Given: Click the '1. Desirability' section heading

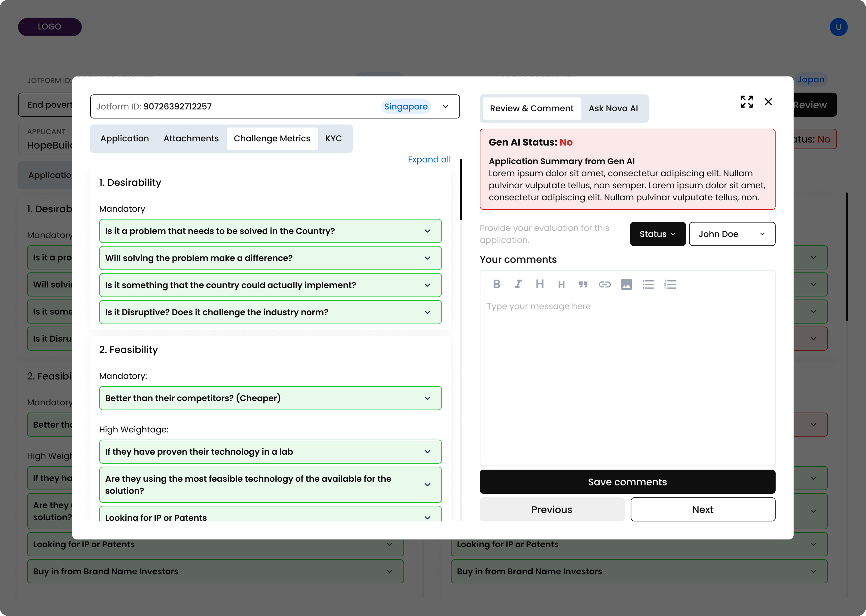Looking at the screenshot, I should click(130, 182).
